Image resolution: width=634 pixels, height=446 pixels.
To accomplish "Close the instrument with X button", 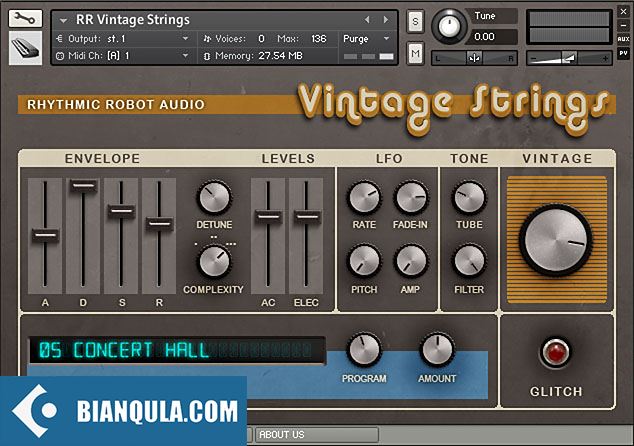I will [x=623, y=12].
